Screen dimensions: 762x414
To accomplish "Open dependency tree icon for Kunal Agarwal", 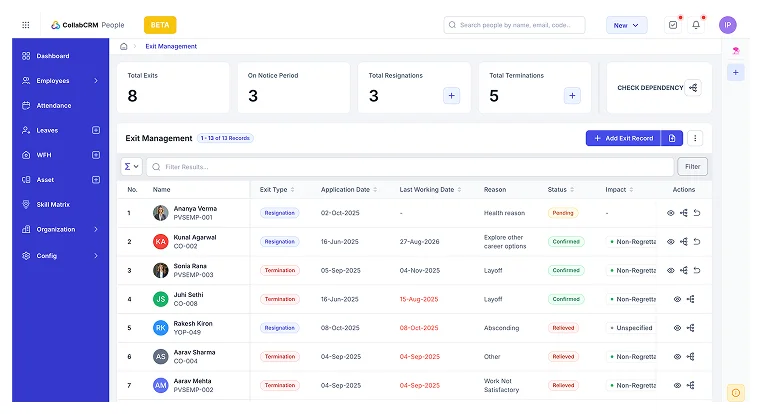I will (x=684, y=241).
